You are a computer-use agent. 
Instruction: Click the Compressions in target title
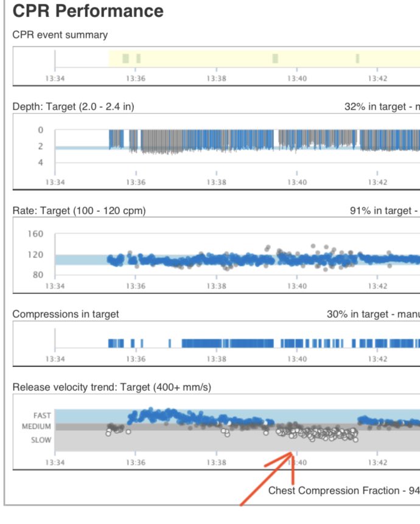pos(66,314)
